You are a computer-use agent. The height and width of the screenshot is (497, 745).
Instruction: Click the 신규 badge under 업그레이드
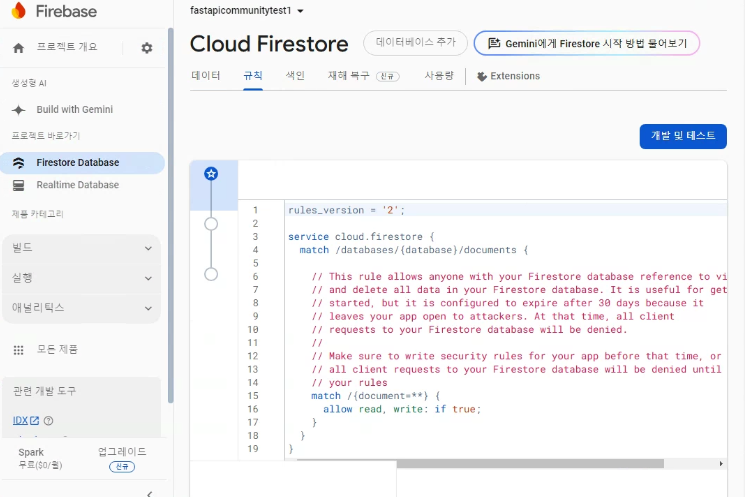[122, 467]
